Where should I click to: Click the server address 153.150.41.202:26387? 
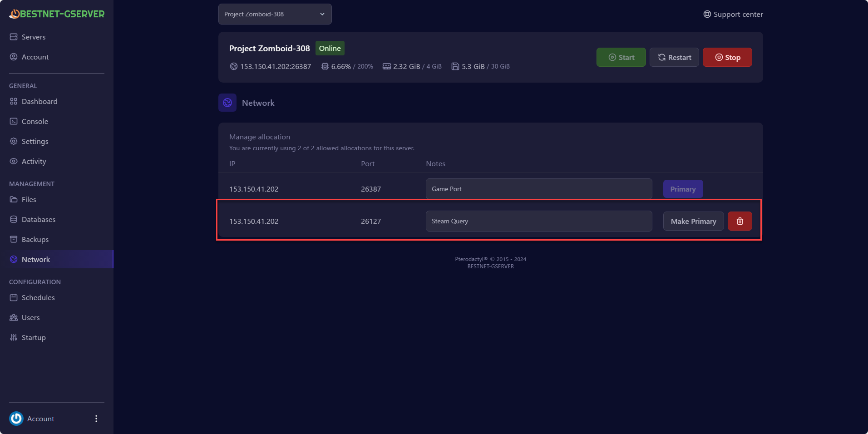(276, 66)
